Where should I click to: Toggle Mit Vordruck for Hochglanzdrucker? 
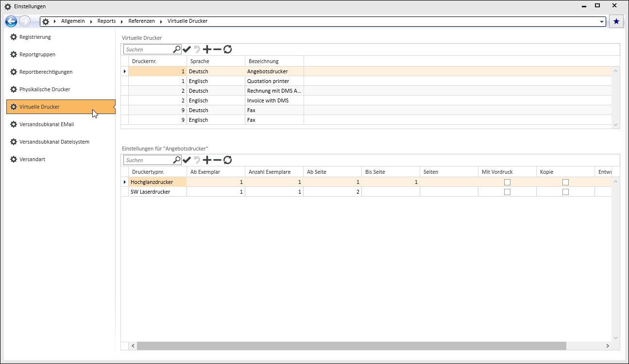507,182
